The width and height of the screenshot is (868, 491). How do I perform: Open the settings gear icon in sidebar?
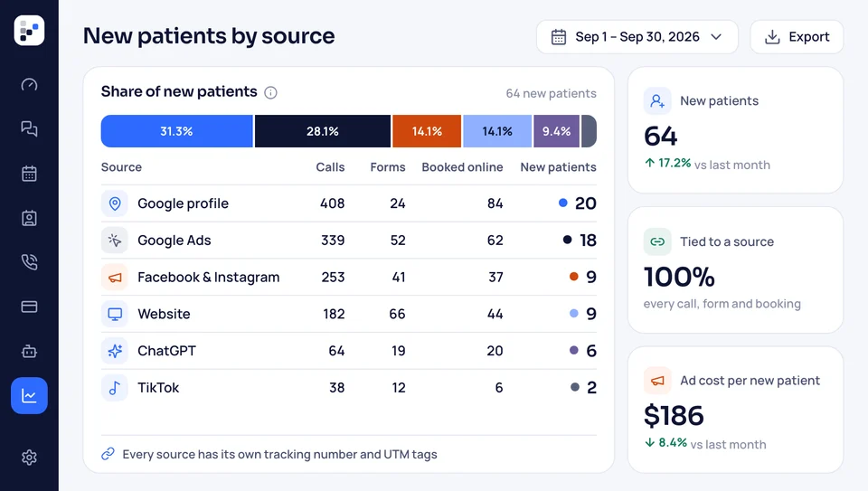(x=29, y=458)
